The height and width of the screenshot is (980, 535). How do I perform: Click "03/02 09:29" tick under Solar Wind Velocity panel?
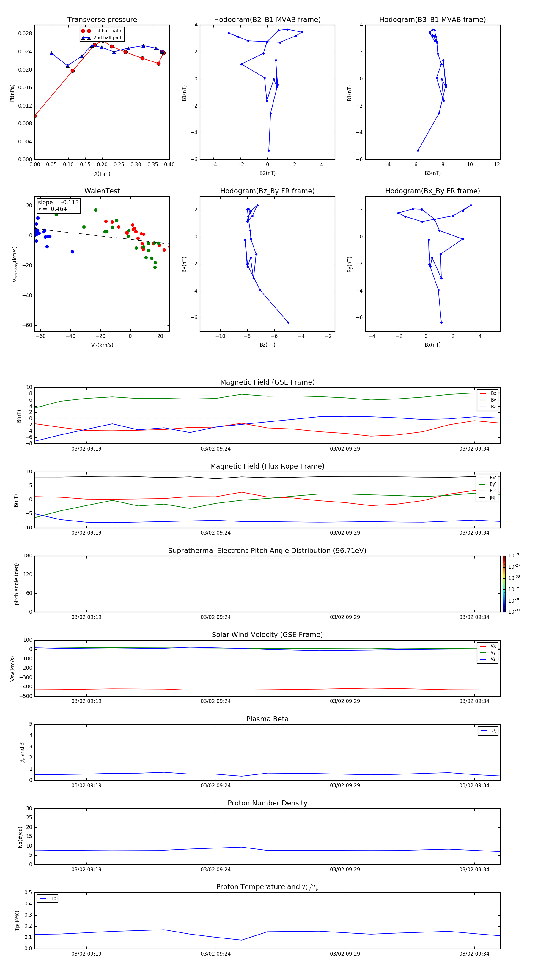(x=345, y=701)
